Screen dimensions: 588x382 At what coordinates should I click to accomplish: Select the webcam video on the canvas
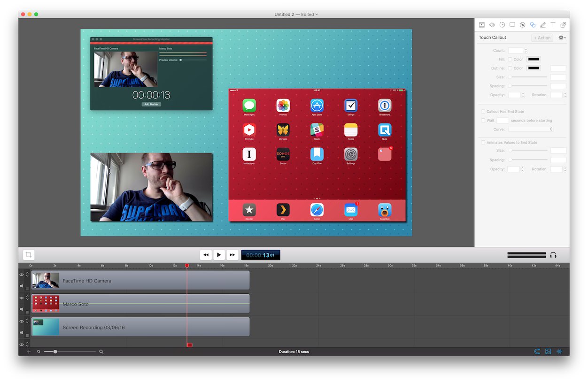[152, 187]
